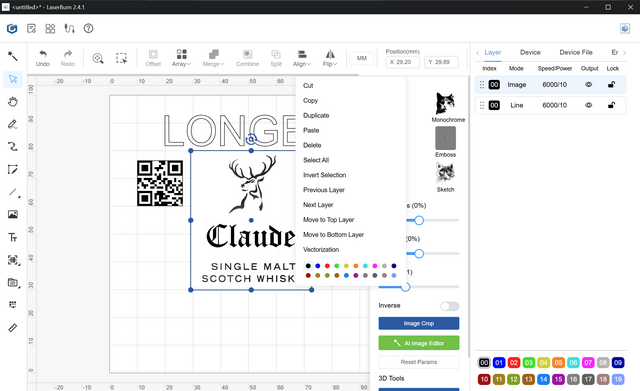Click the Y position input field
The height and width of the screenshot is (391, 640).
(x=441, y=62)
